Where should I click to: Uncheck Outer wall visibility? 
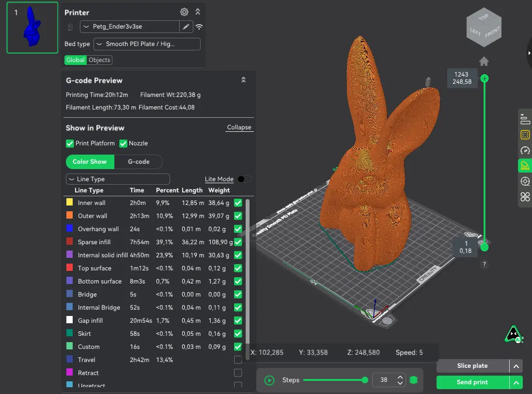click(x=238, y=216)
